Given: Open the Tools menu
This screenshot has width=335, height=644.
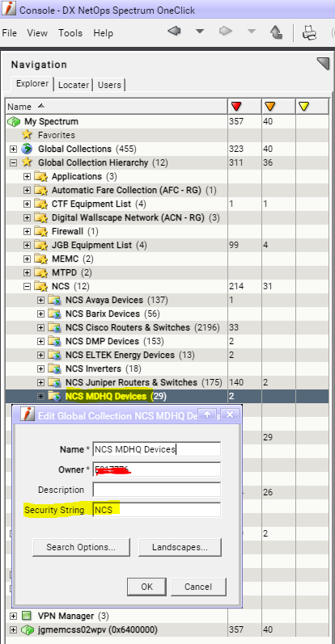Looking at the screenshot, I should click(x=70, y=33).
